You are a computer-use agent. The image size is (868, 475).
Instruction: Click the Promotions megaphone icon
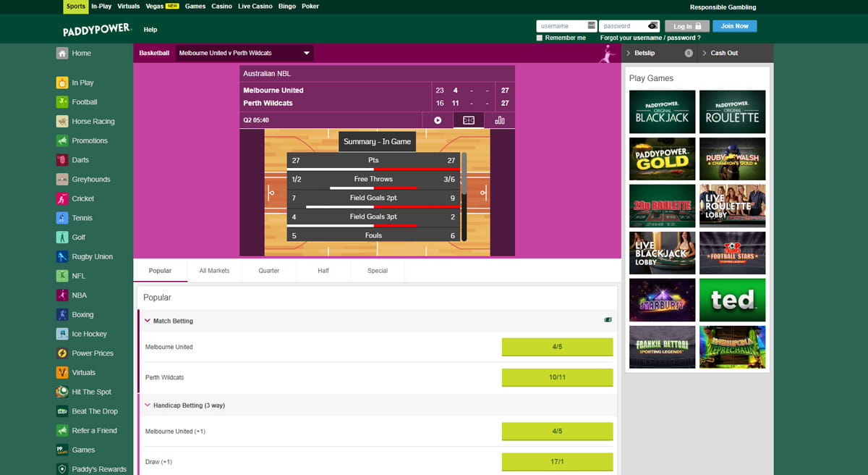tap(62, 140)
